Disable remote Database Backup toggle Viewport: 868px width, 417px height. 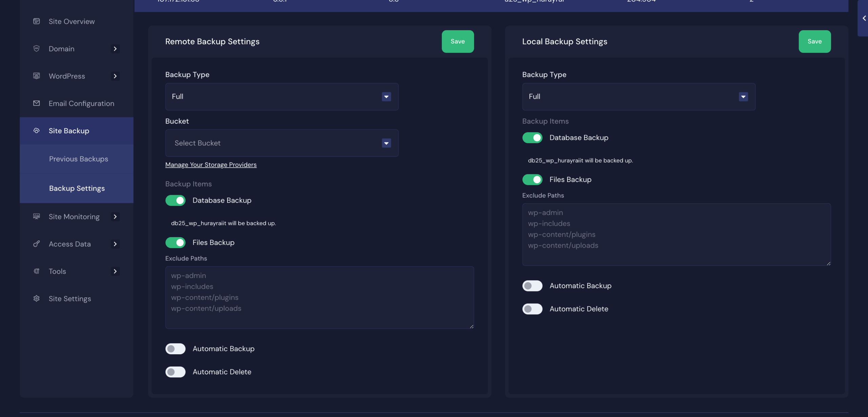(175, 201)
